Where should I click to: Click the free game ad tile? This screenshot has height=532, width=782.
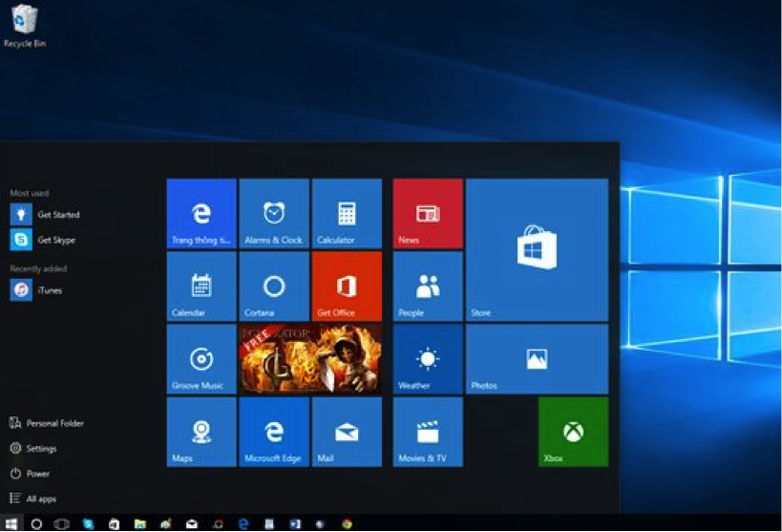tap(310, 359)
